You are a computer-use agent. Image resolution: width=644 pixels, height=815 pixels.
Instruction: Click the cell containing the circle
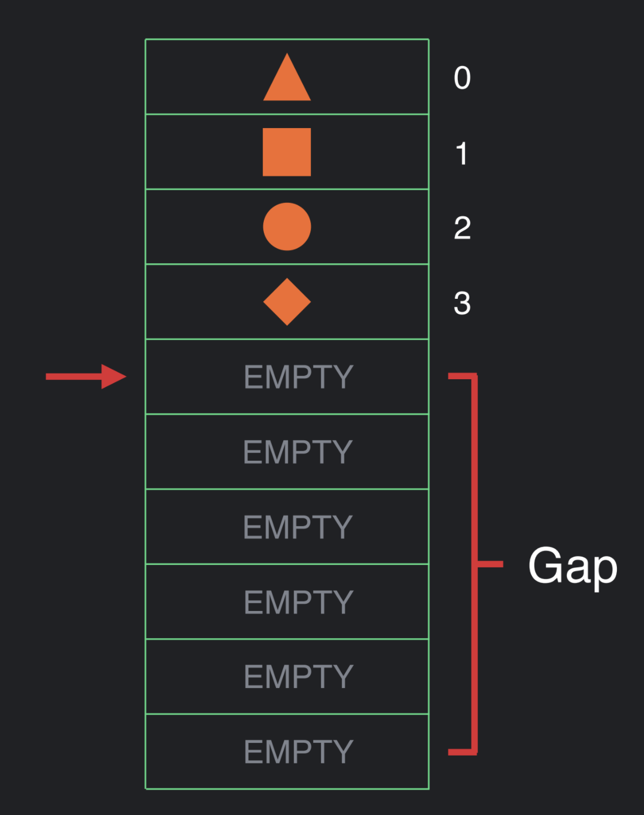tap(287, 227)
